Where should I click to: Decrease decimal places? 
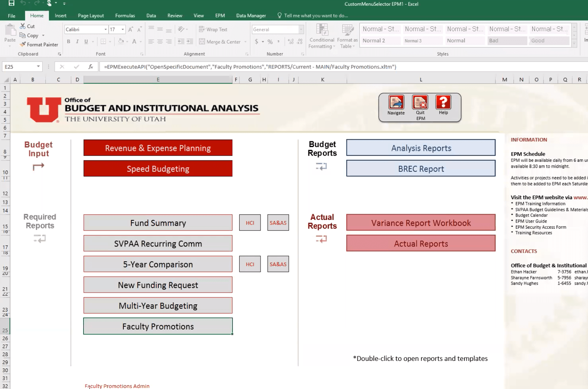click(300, 41)
